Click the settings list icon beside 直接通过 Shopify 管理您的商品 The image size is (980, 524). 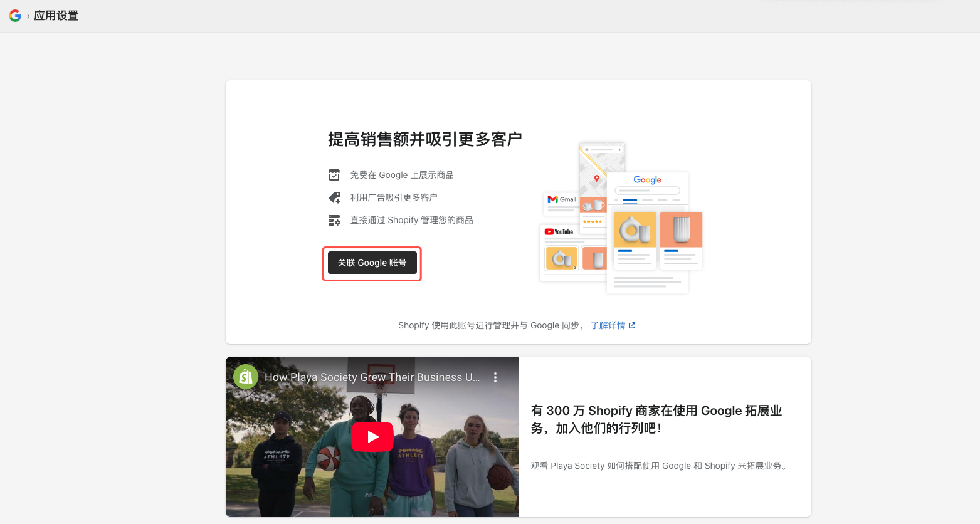tap(334, 220)
